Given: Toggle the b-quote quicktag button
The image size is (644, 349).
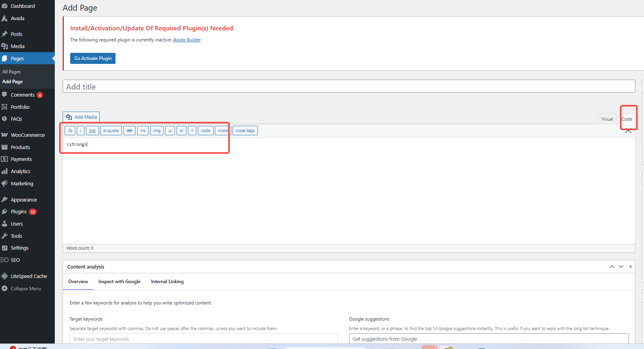Looking at the screenshot, I should point(111,131).
